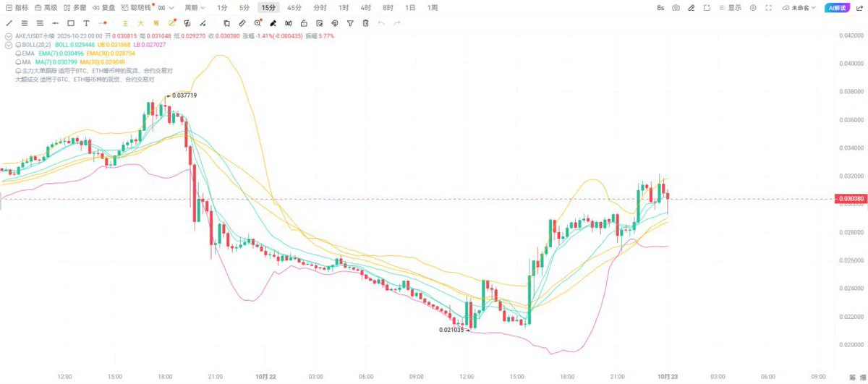Open the 指标 indicators menu
The width and height of the screenshot is (868, 384).
(17, 7)
